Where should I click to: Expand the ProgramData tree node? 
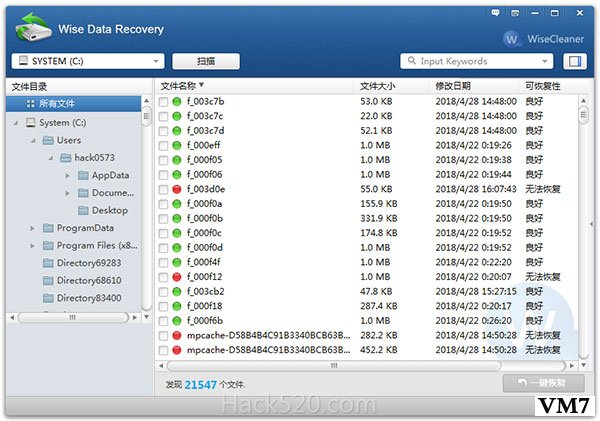(33, 228)
